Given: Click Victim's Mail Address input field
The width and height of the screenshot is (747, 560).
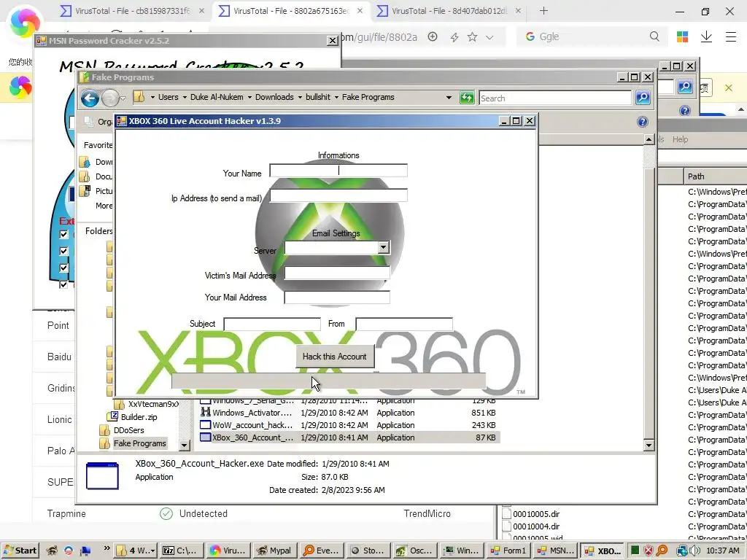Looking at the screenshot, I should (x=337, y=273).
